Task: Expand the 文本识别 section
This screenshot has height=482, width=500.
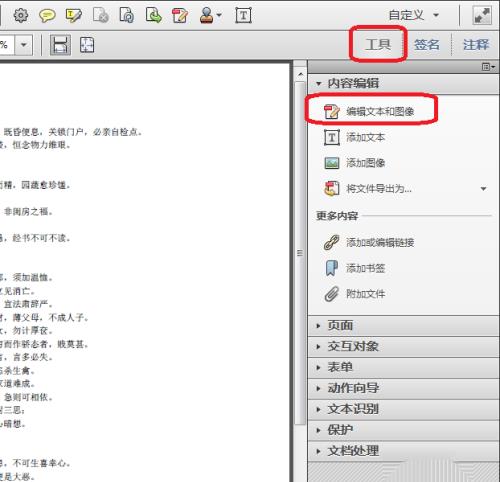Action: [403, 409]
